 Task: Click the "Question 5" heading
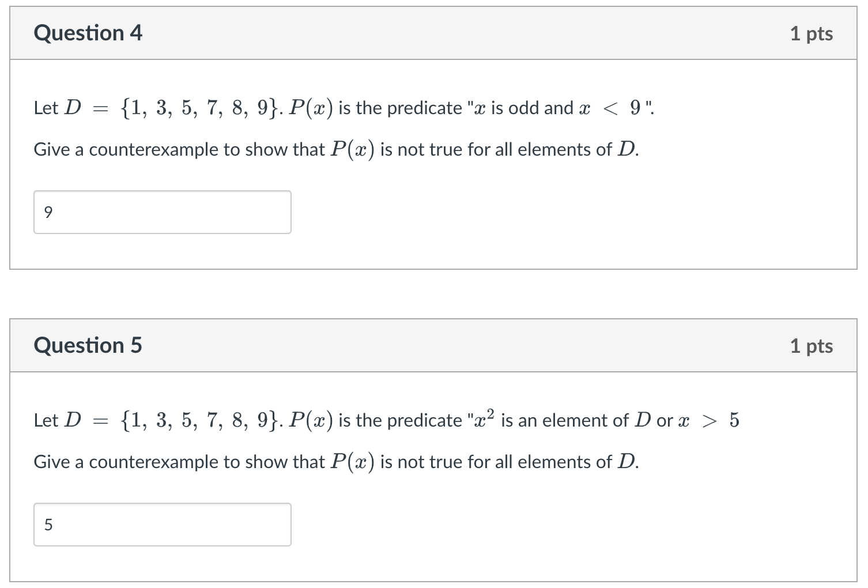pyautogui.click(x=88, y=345)
